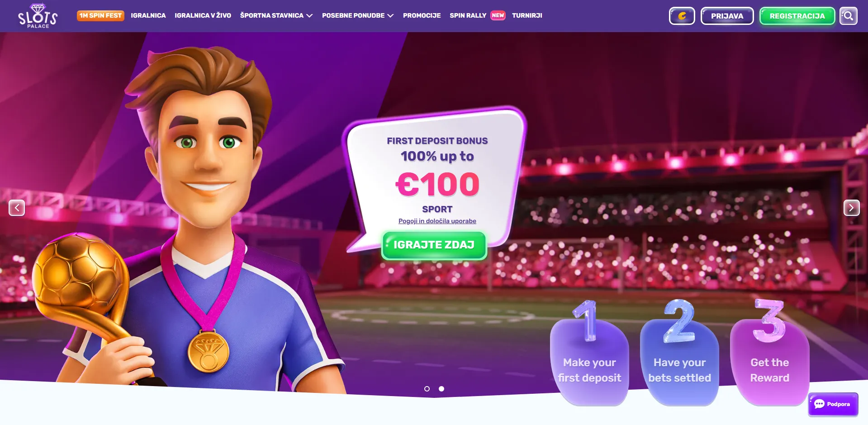868x425 pixels.
Task: Select the first carousel dot indicator
Action: pos(427,389)
